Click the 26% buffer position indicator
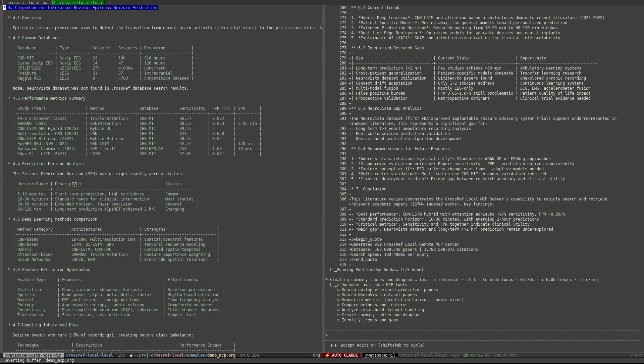Viewport: 644px width, 364px height. (x=255, y=355)
